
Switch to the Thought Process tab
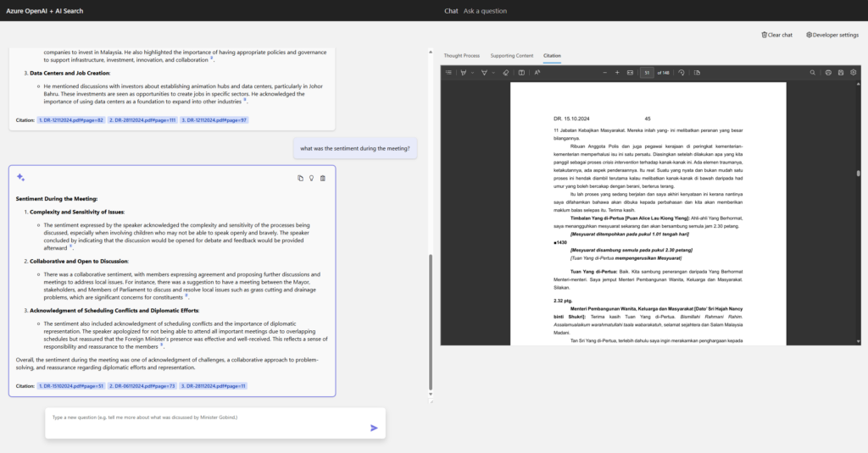462,55
